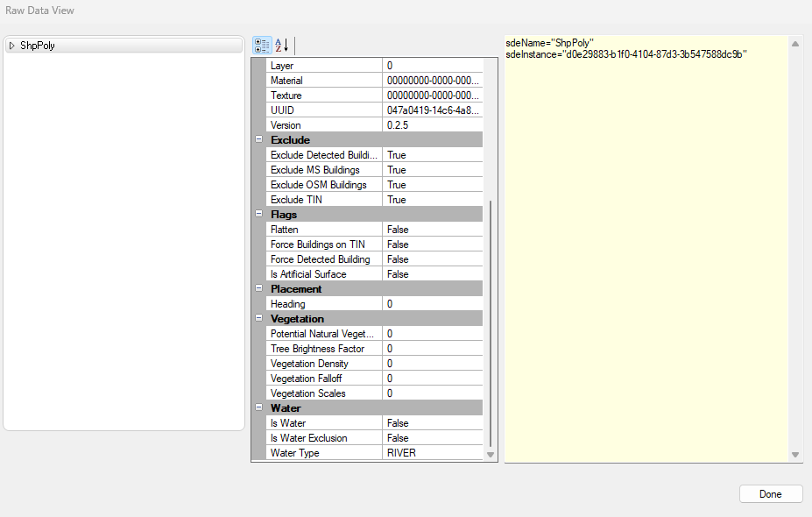The width and height of the screenshot is (812, 517).
Task: Click the sdeName text area
Action: [646, 245]
